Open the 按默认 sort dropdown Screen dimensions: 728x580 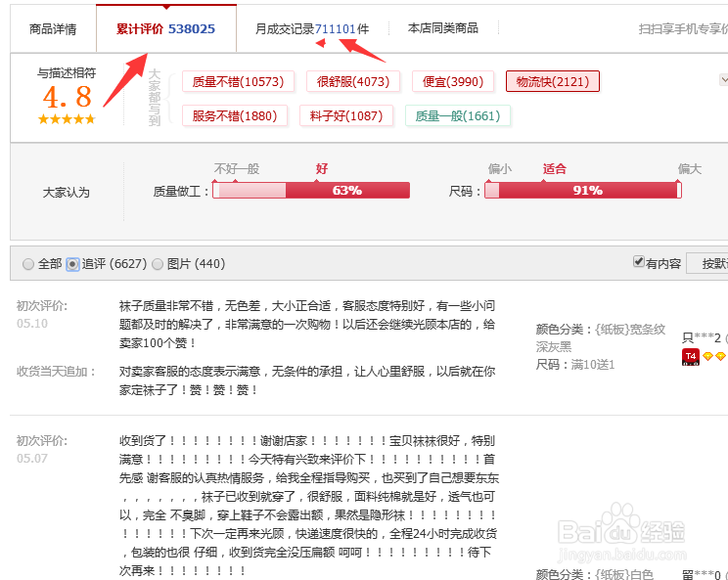point(707,263)
